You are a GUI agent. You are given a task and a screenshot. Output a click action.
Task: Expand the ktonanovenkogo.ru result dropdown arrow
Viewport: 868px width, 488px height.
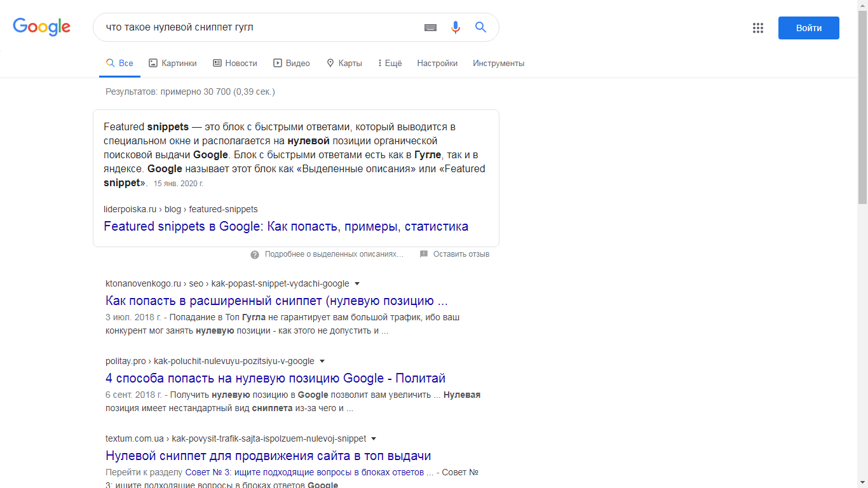(356, 283)
